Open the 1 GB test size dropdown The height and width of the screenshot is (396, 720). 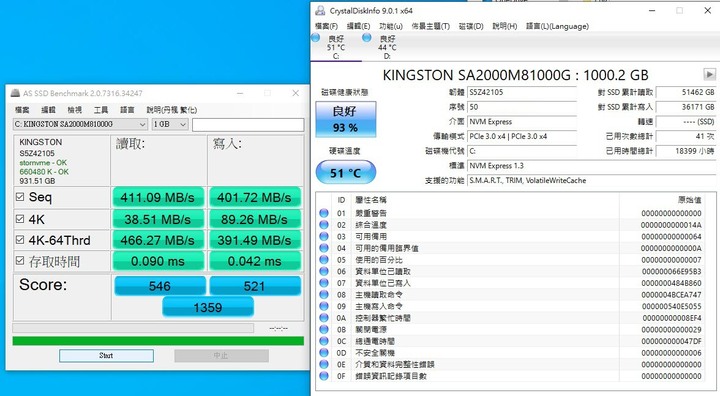(x=170, y=124)
